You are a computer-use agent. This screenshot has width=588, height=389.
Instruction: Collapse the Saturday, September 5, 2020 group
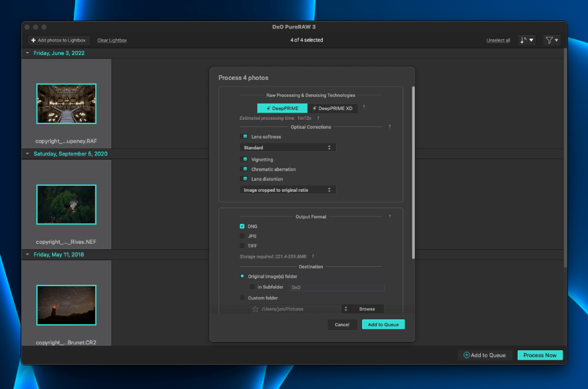click(x=27, y=154)
